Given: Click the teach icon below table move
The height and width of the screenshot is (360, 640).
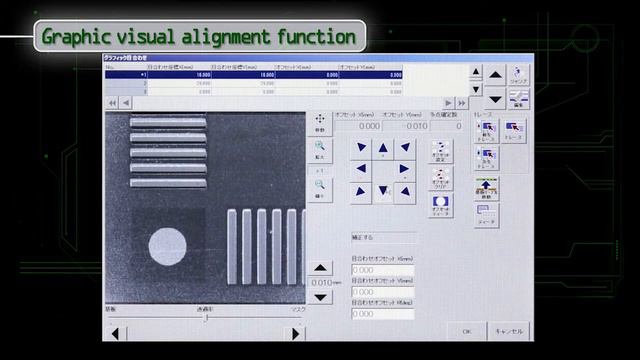Looking at the screenshot, I should tap(487, 215).
